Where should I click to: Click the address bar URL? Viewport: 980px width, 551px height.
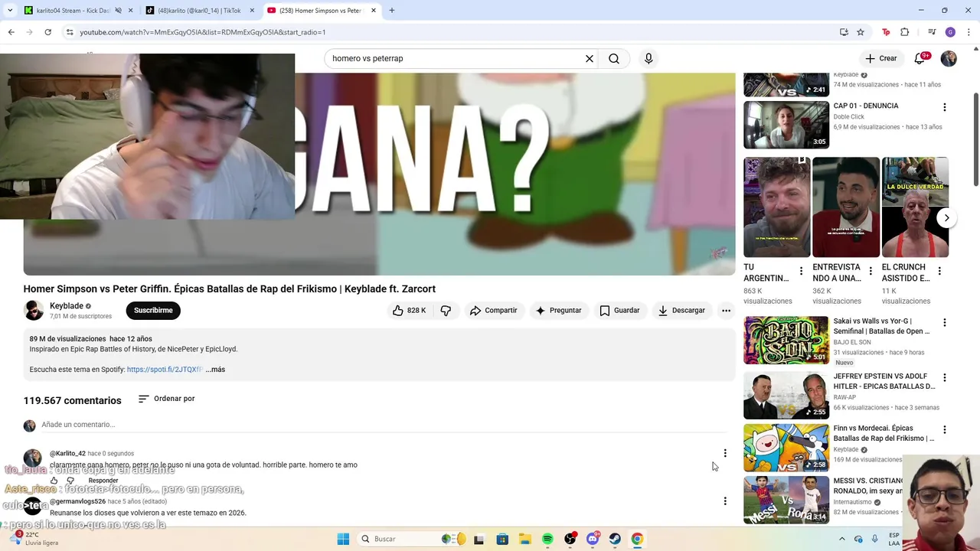point(203,32)
